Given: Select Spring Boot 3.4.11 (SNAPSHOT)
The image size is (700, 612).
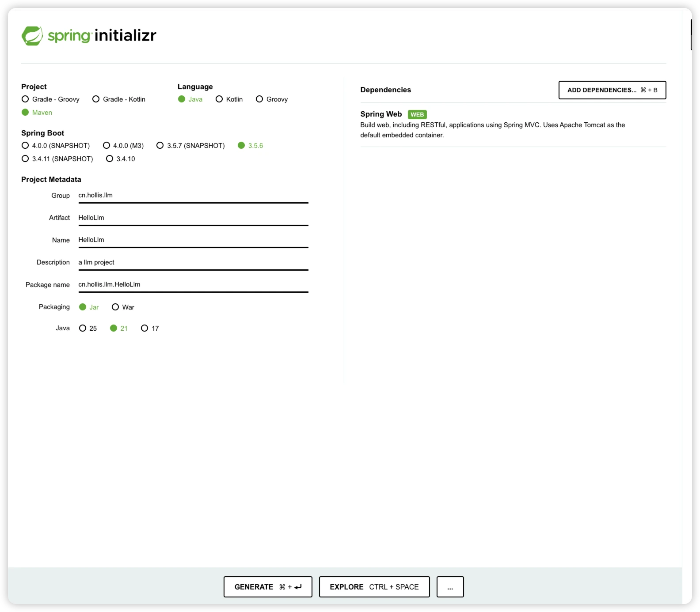Looking at the screenshot, I should pyautogui.click(x=57, y=159).
